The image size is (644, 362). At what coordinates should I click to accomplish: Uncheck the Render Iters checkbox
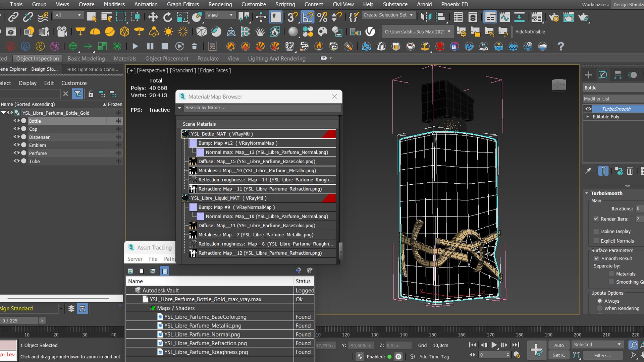tap(596, 219)
